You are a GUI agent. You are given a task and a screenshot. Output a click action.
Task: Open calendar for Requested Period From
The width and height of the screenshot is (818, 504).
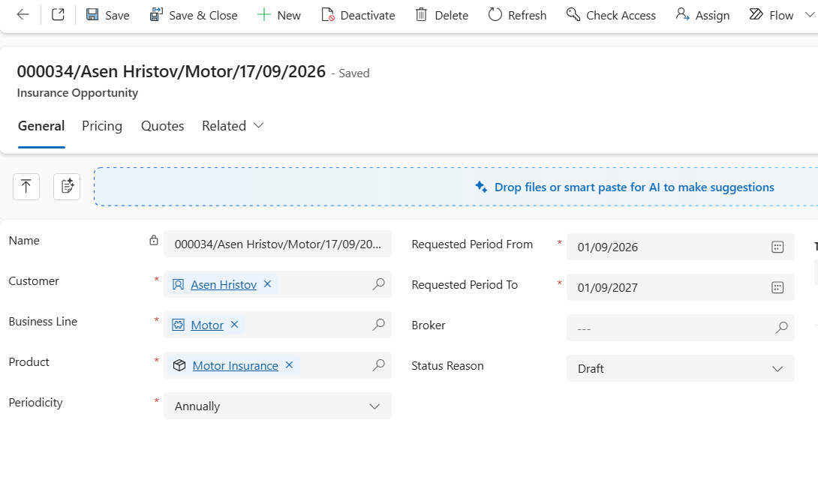click(777, 247)
